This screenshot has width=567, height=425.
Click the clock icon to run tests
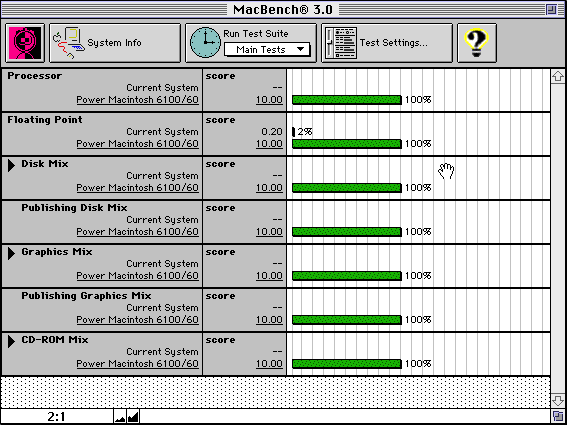pos(205,43)
